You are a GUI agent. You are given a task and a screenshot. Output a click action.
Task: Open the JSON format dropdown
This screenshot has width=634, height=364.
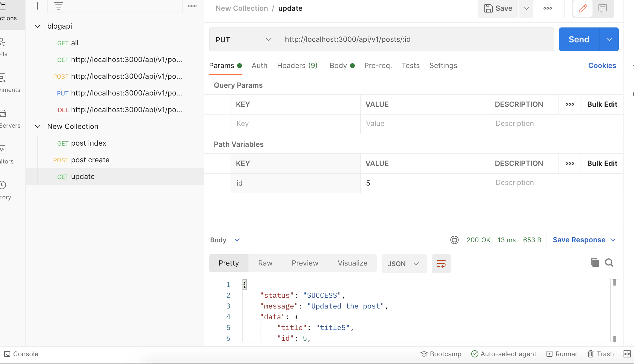[x=404, y=264]
